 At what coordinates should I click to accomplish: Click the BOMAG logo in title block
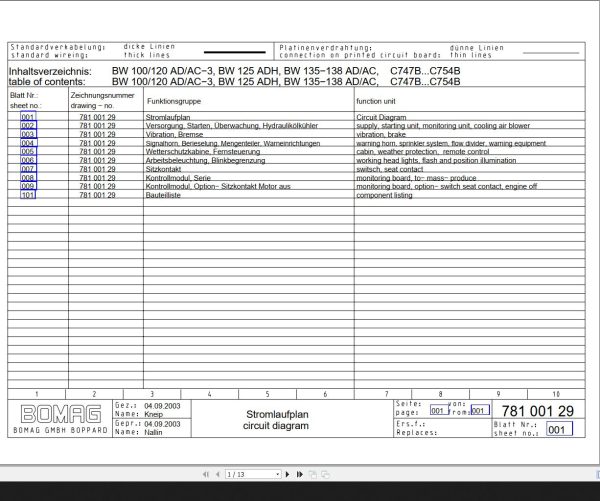(61, 414)
